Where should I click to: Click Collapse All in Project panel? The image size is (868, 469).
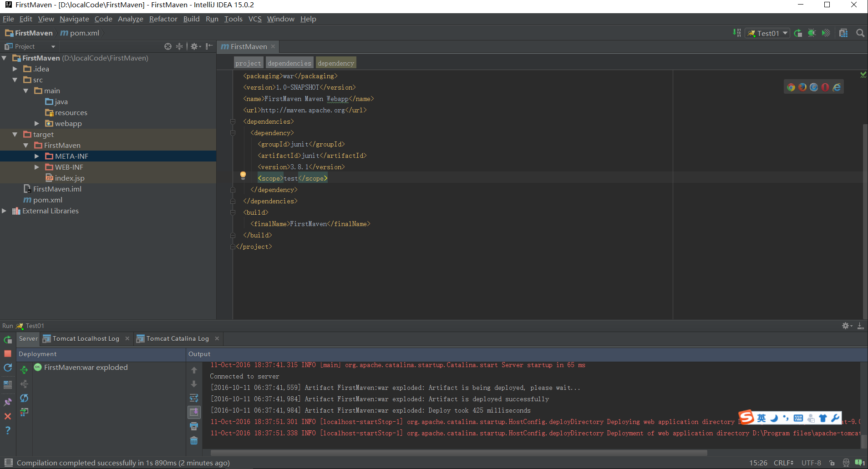tap(179, 46)
